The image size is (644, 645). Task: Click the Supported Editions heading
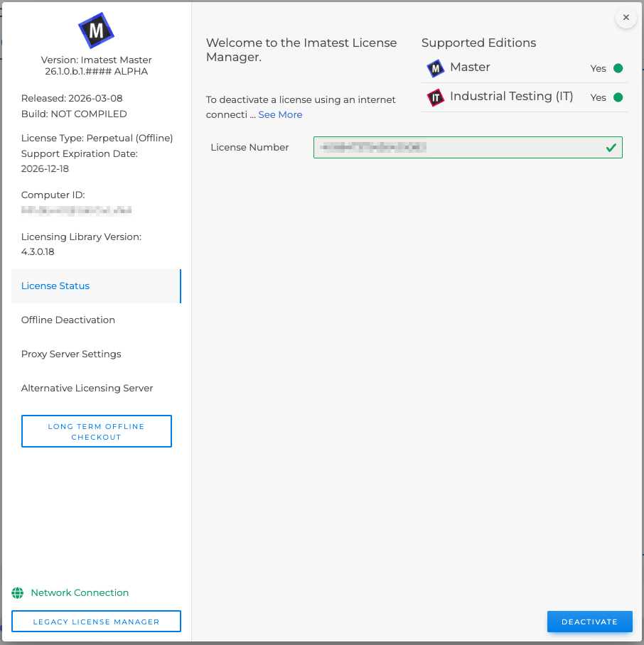[478, 43]
